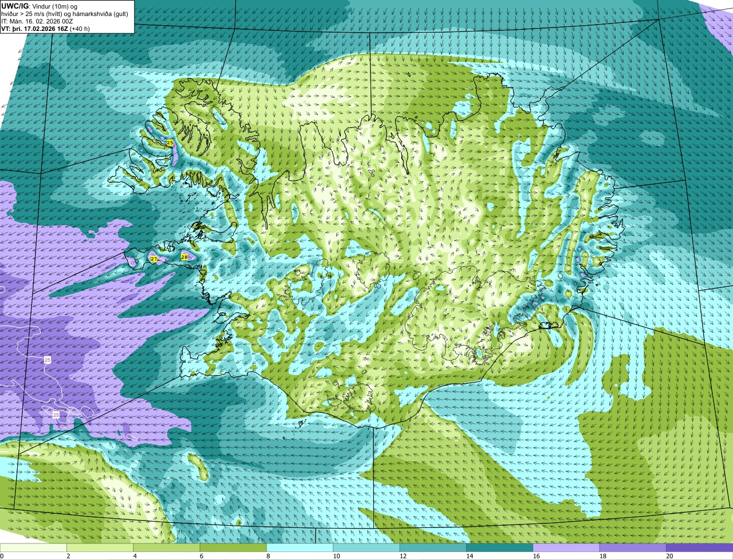Select the dark teal 14–16 m/s legend segment

499,547
